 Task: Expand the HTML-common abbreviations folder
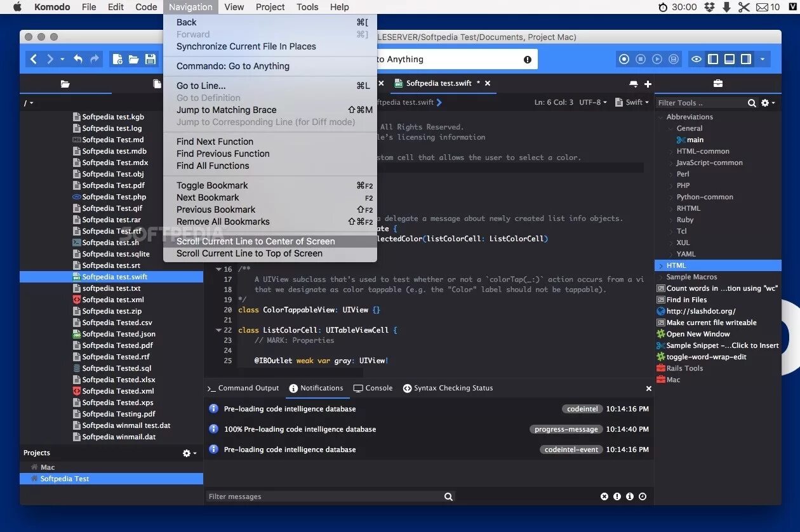pos(670,151)
